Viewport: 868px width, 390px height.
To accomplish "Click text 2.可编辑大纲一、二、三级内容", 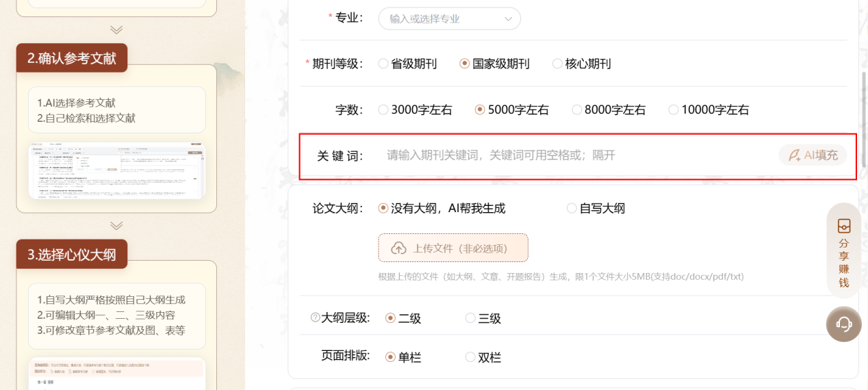I will [106, 315].
